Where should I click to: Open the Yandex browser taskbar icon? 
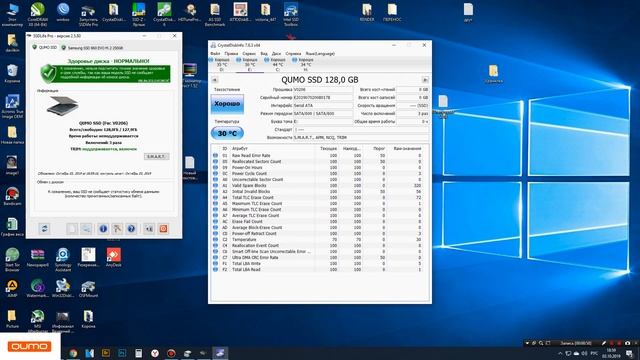tap(155, 353)
